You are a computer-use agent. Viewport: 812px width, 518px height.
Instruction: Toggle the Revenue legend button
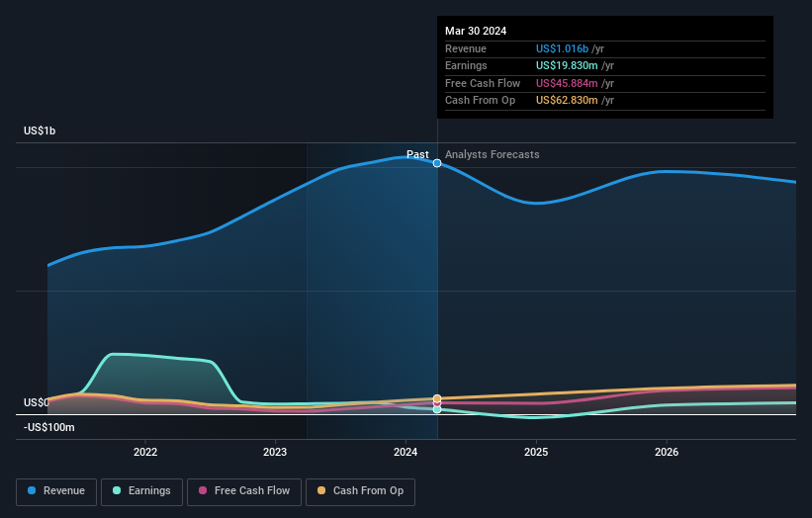click(x=56, y=491)
